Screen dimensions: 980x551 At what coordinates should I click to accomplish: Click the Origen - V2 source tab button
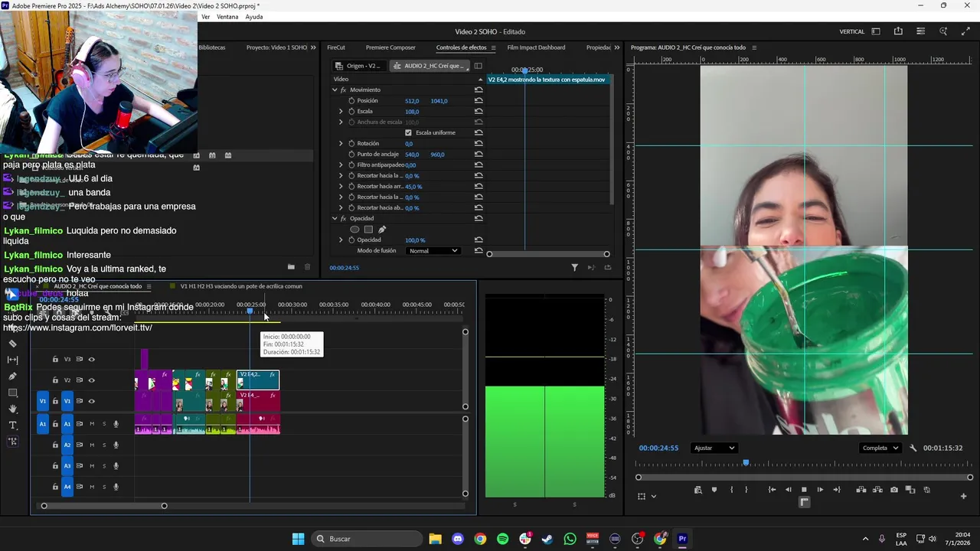coord(358,66)
